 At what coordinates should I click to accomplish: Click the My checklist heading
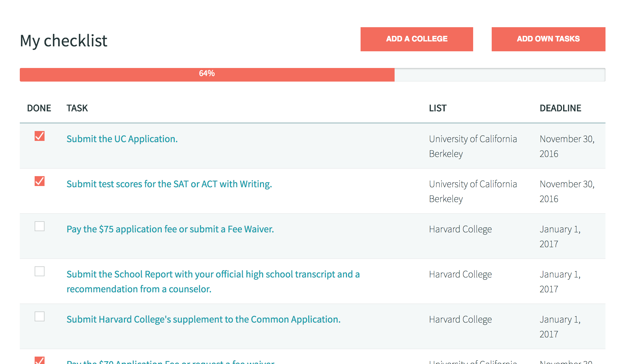[63, 41]
